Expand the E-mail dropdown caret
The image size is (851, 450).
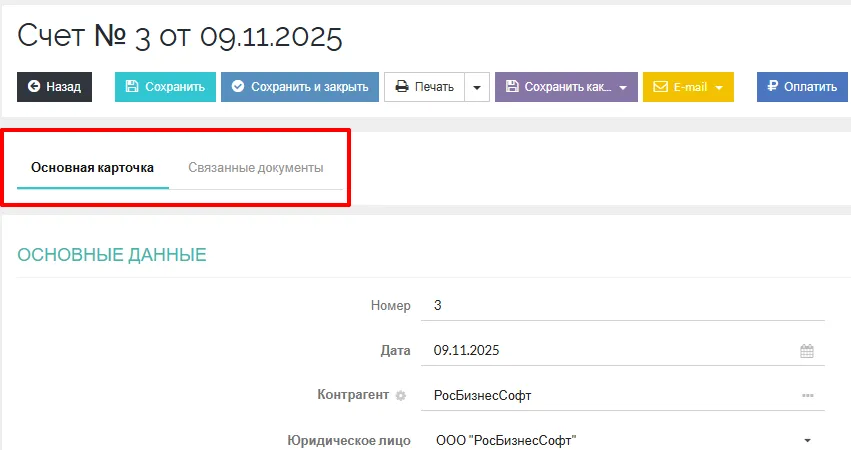point(718,87)
